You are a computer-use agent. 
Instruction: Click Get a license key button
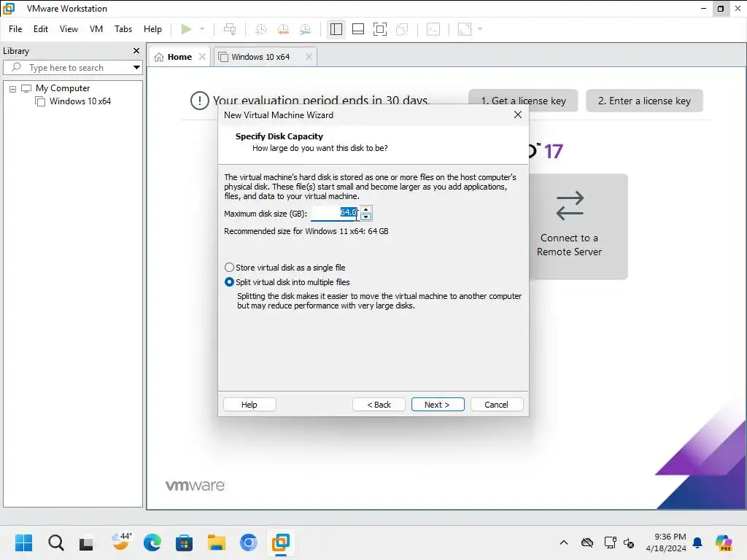click(x=523, y=101)
